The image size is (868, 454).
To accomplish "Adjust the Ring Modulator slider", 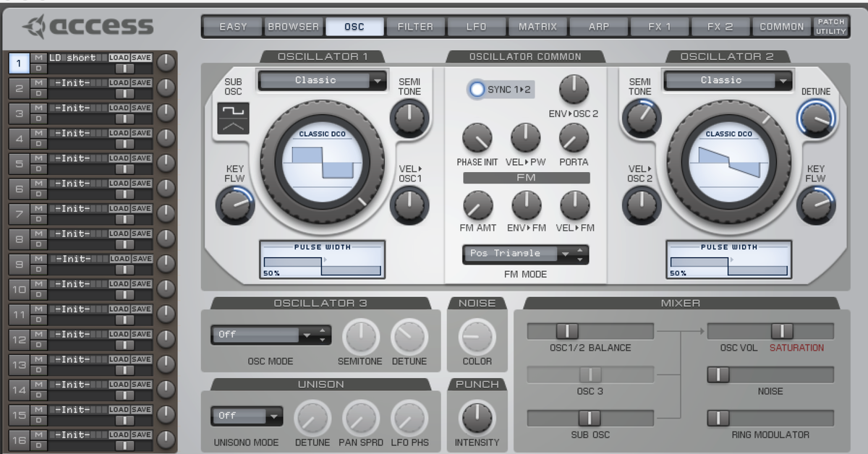I will [x=770, y=418].
